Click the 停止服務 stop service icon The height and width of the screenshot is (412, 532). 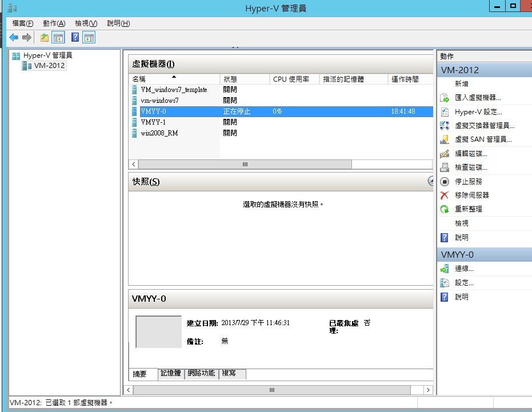[x=445, y=182]
